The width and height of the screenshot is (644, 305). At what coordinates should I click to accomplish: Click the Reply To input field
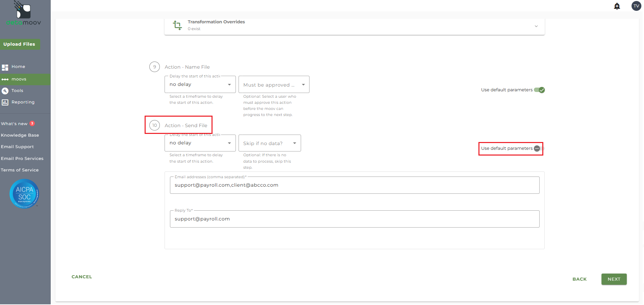pyautogui.click(x=354, y=219)
